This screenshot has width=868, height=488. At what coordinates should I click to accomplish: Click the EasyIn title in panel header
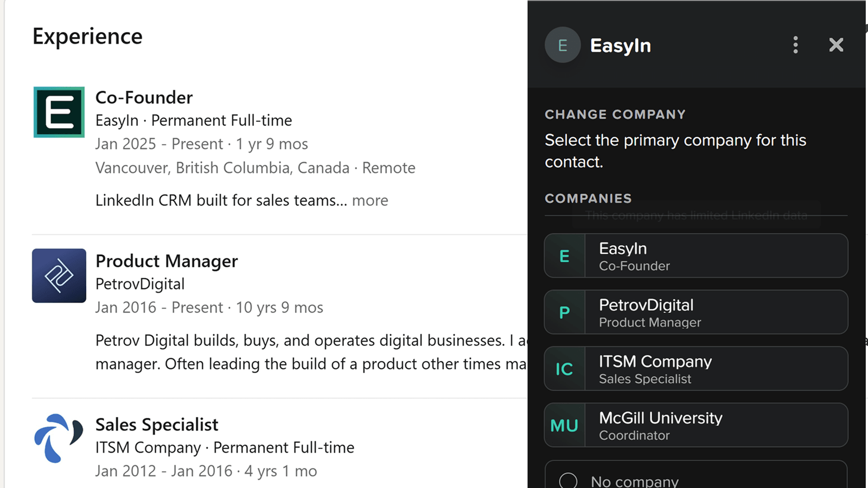[621, 46]
